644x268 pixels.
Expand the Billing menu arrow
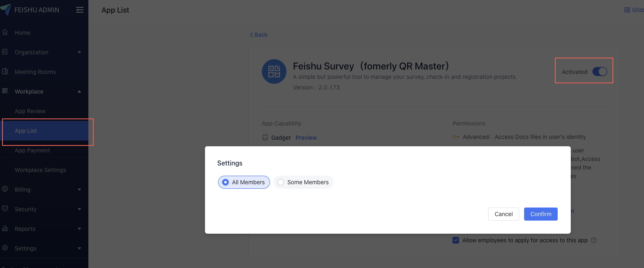point(79,190)
